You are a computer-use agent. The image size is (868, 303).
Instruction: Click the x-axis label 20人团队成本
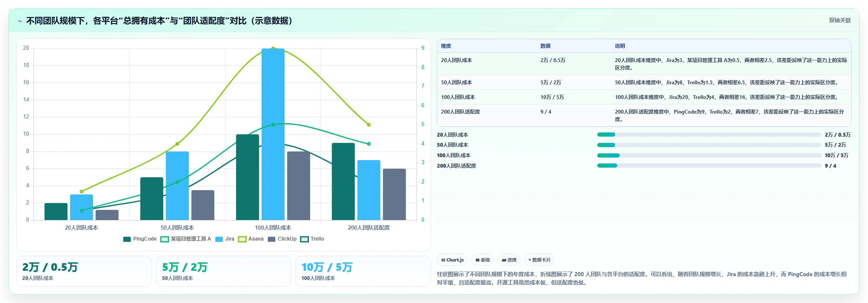82,228
